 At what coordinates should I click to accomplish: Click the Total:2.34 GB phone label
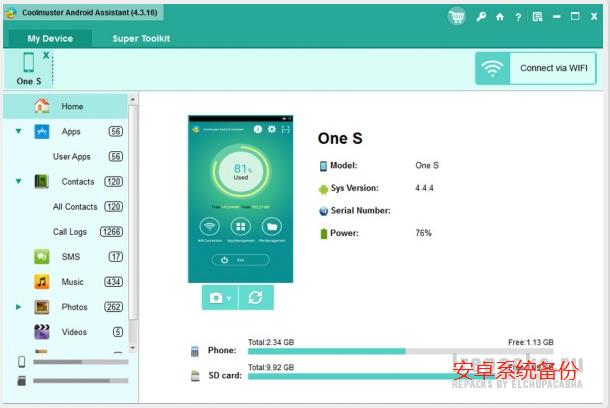(x=271, y=342)
